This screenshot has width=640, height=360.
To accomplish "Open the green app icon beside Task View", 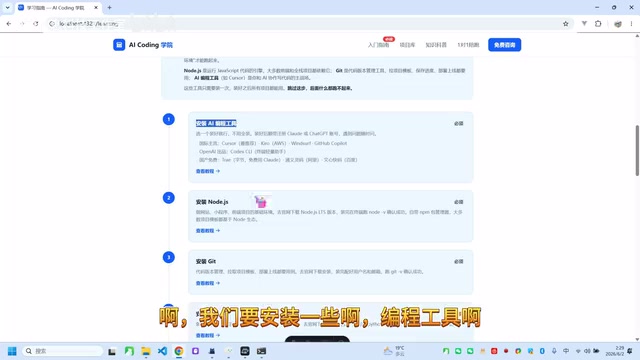I will coord(129,351).
